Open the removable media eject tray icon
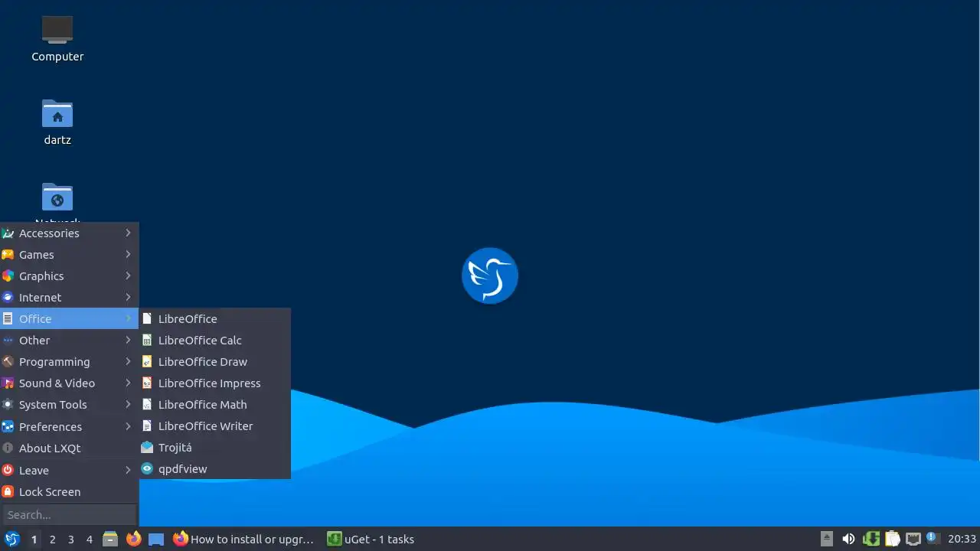This screenshot has width=980, height=551. point(827,539)
